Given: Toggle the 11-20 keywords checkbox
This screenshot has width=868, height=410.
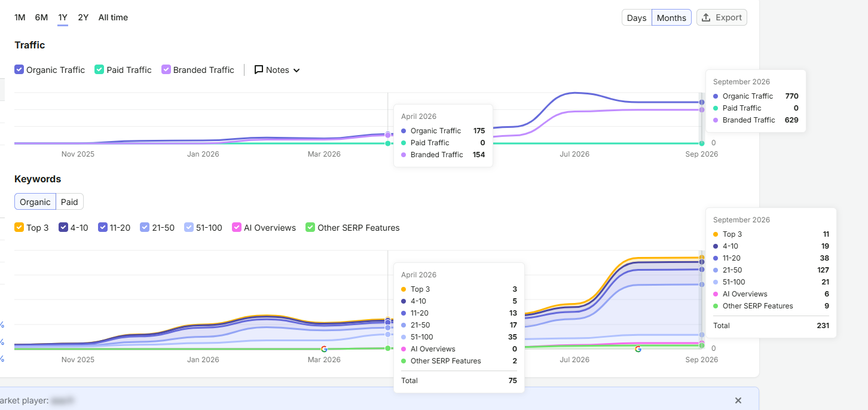Looking at the screenshot, I should tap(103, 228).
